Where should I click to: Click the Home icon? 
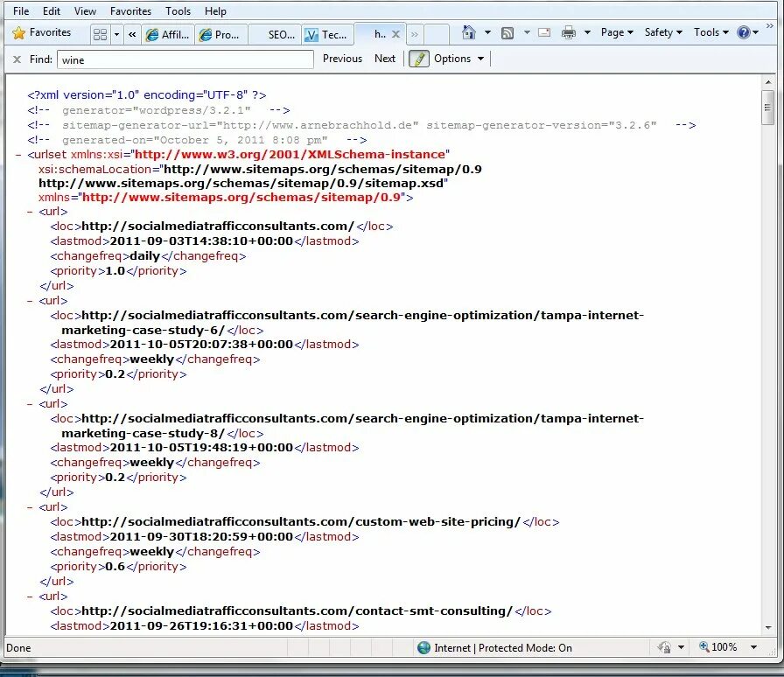pyautogui.click(x=468, y=32)
